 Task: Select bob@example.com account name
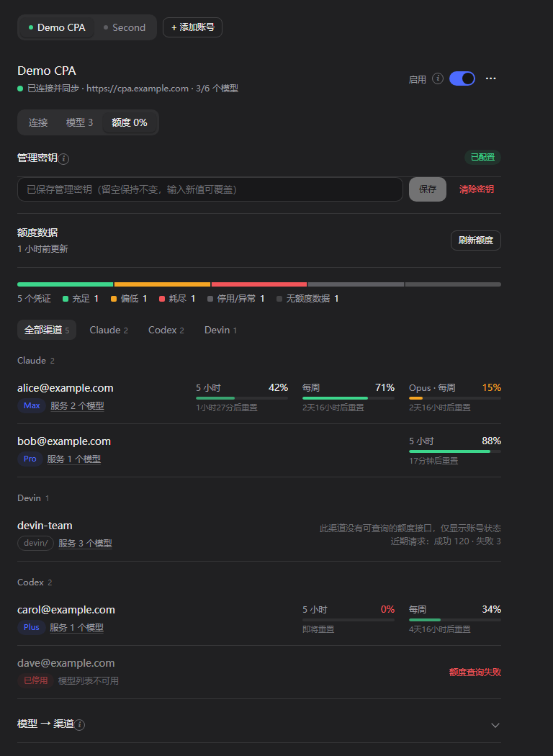click(x=64, y=441)
